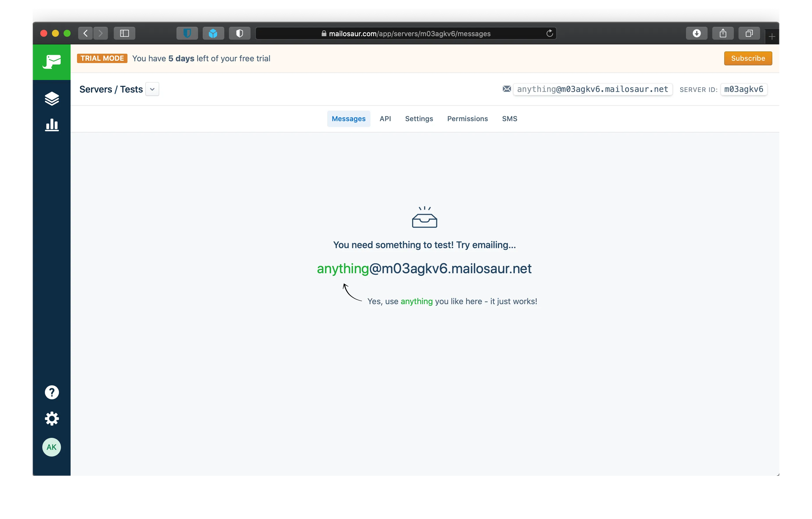
Task: Click the blue cube extension icon
Action: pyautogui.click(x=213, y=33)
